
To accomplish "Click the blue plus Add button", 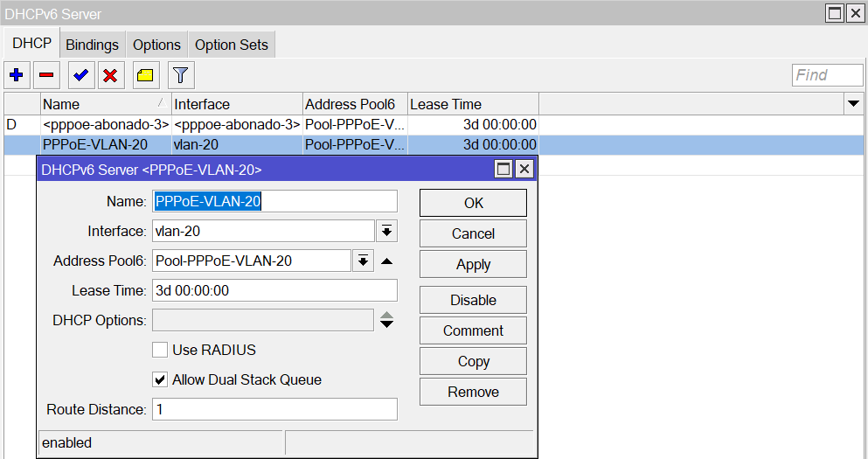I will (x=16, y=75).
